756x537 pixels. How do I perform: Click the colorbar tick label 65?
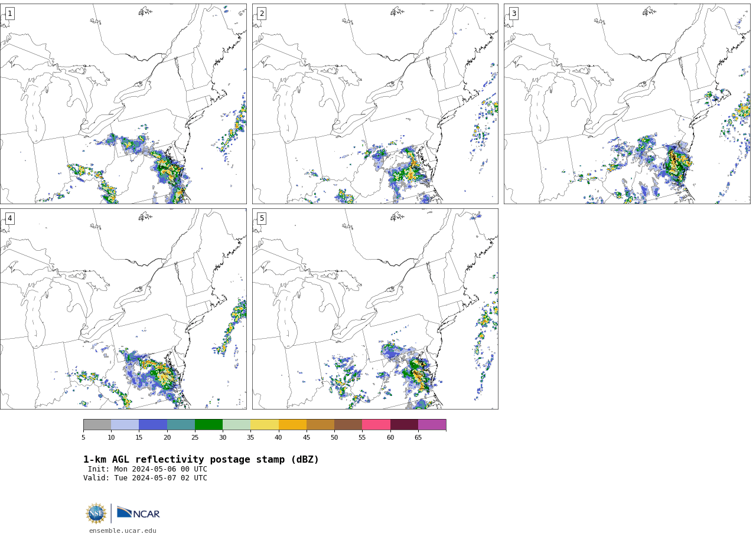coord(418,437)
